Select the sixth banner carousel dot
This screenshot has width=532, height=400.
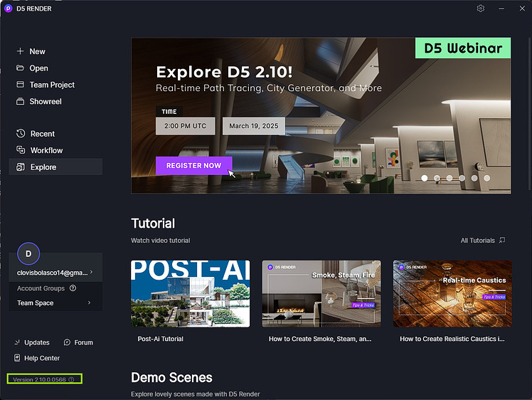pyautogui.click(x=487, y=178)
